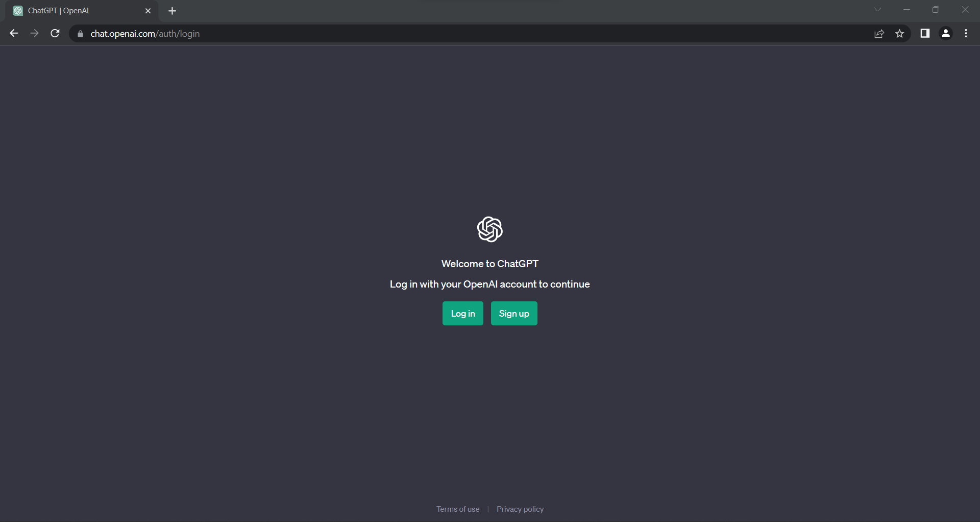Open a new tab with the plus button
The width and height of the screenshot is (980, 522).
coord(173,11)
